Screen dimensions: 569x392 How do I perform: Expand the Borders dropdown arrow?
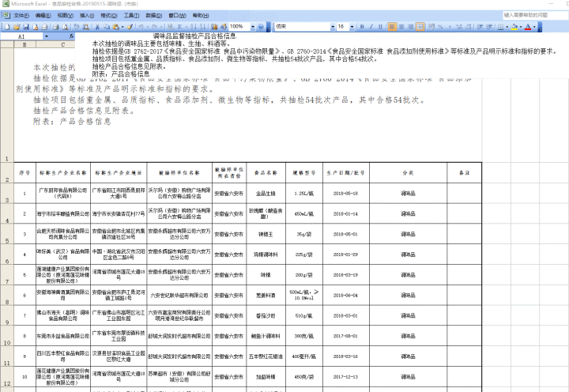click(x=507, y=27)
